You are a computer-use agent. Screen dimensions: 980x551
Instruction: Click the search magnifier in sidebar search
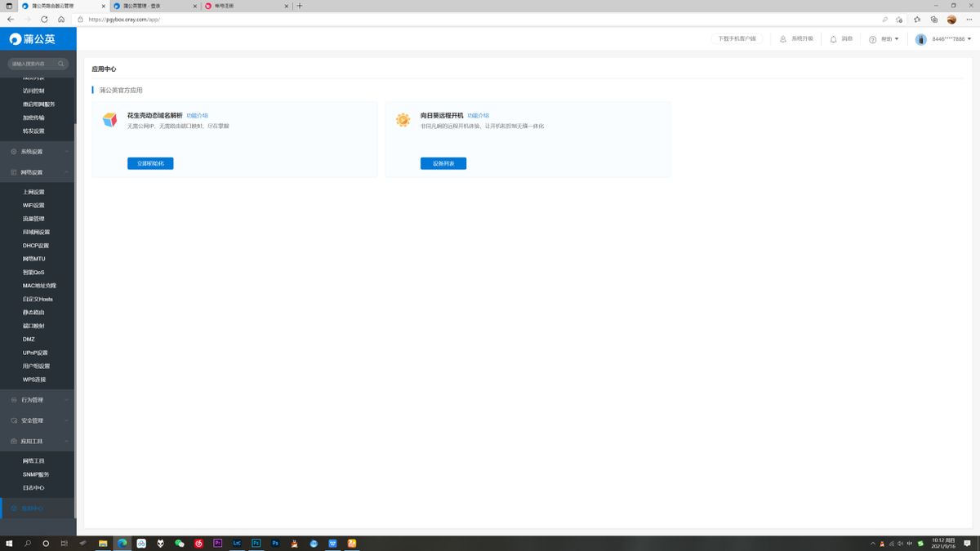click(62, 64)
